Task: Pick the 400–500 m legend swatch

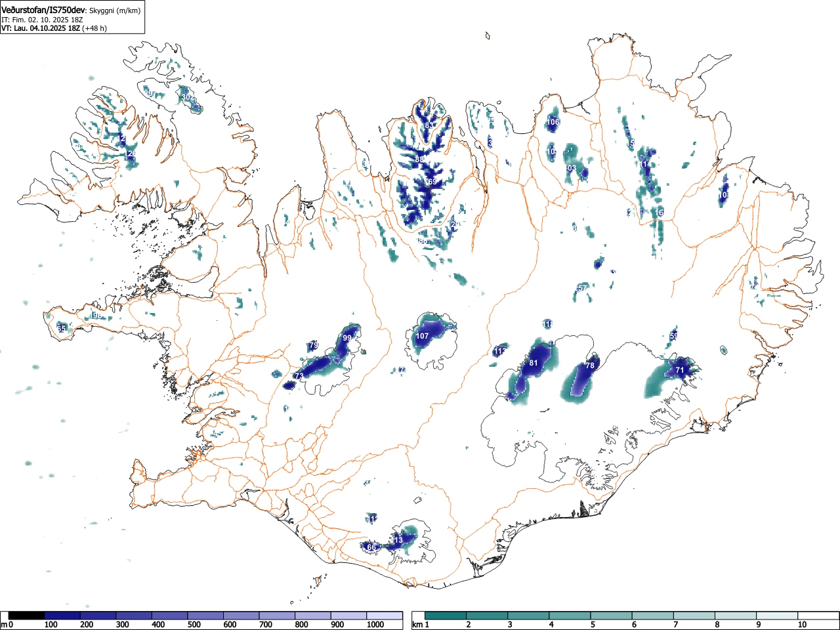Action: click(x=170, y=616)
